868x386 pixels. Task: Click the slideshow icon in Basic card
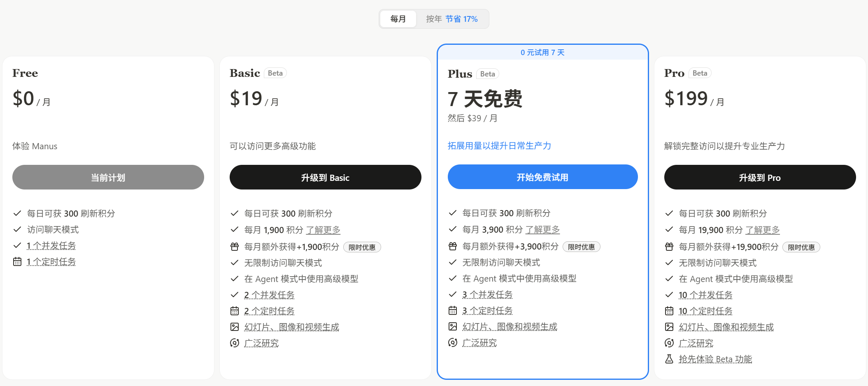click(x=235, y=326)
